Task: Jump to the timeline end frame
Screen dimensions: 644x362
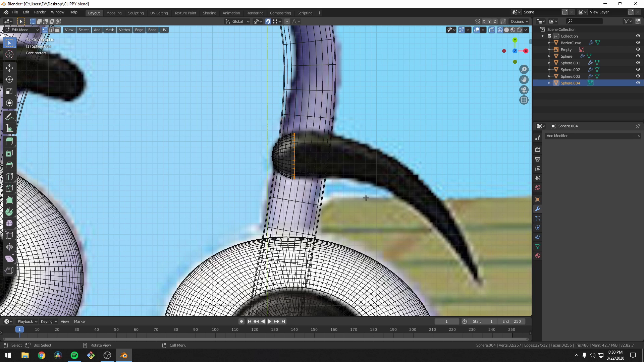Action: [283, 321]
